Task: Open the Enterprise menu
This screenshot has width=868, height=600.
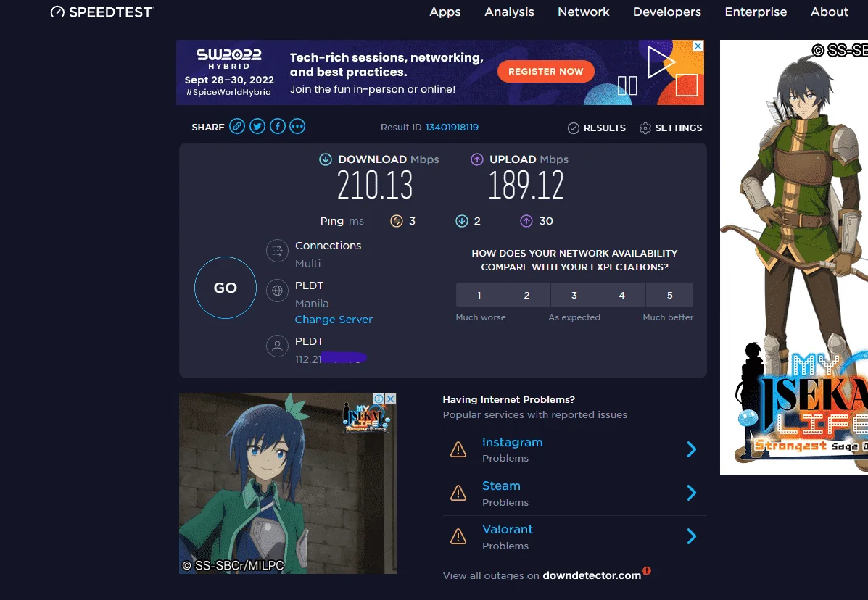Action: [756, 12]
